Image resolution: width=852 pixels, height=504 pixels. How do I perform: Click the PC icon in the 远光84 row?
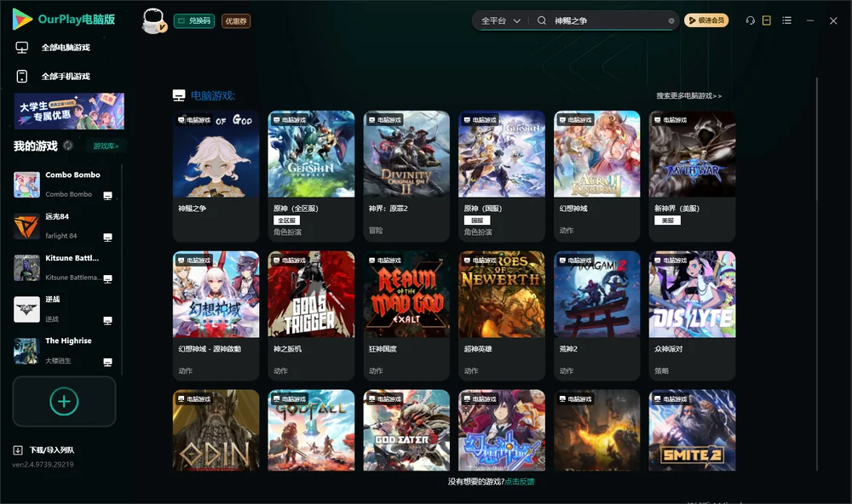click(107, 238)
